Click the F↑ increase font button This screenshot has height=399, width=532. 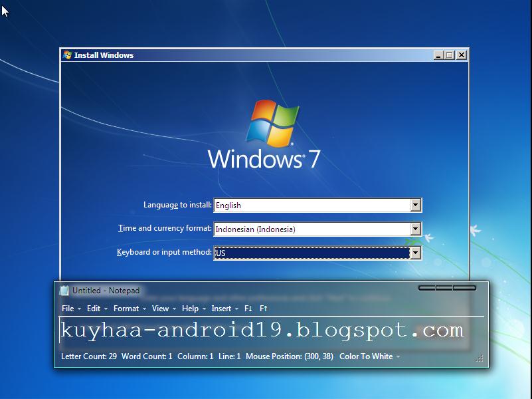point(264,309)
